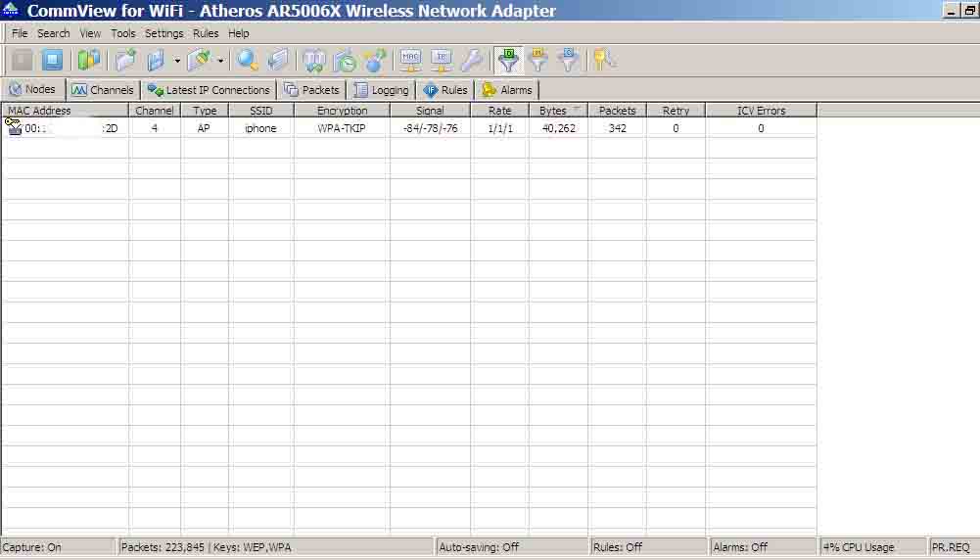Switch to the Rules tab
The image size is (980, 560).
[445, 90]
